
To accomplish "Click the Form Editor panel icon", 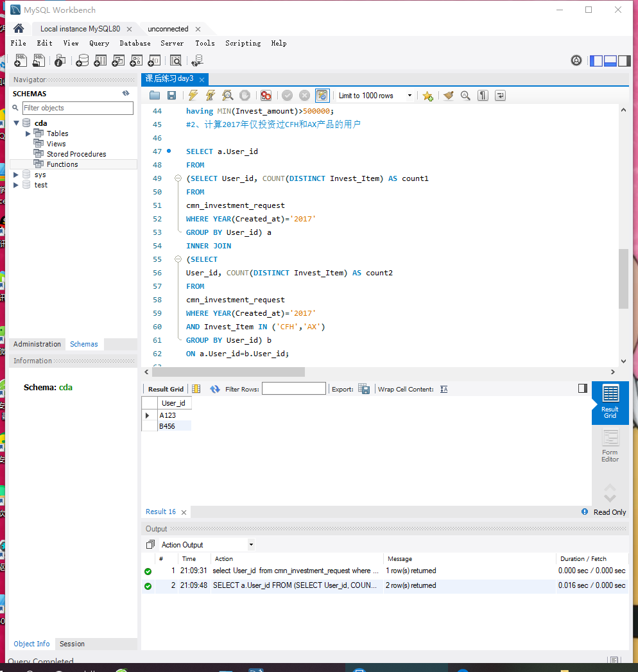I will (610, 445).
